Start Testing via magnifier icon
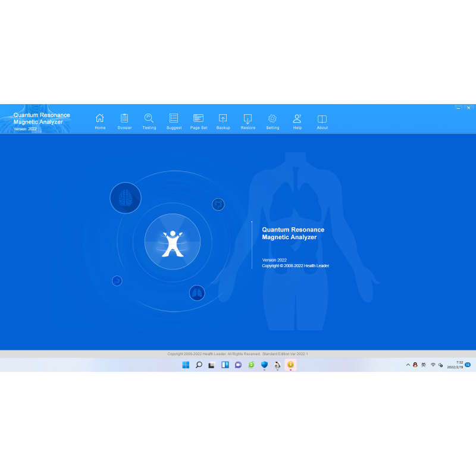The width and height of the screenshot is (476, 476). tap(149, 118)
